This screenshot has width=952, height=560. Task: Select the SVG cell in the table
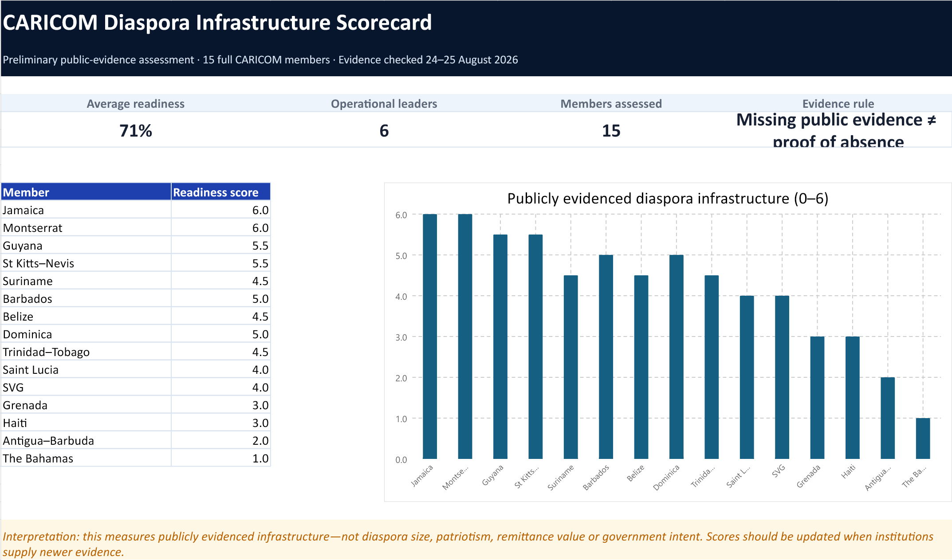(86, 387)
